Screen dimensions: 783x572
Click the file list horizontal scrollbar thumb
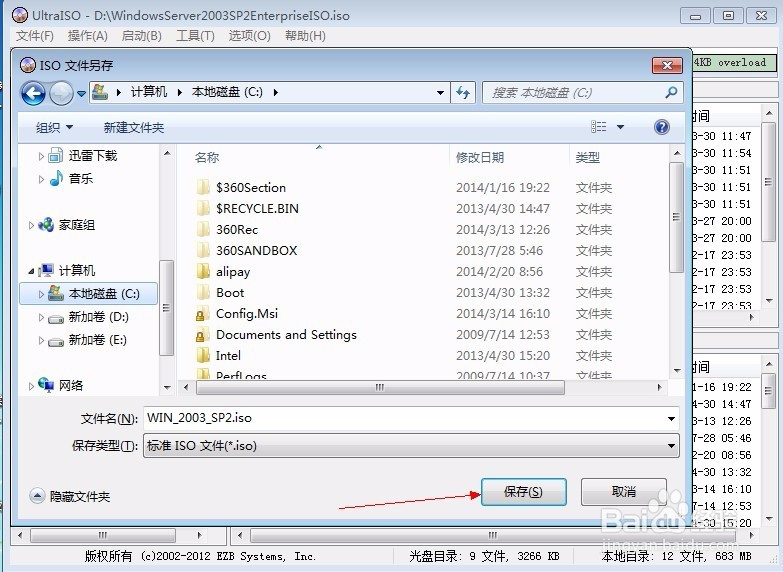[x=381, y=387]
